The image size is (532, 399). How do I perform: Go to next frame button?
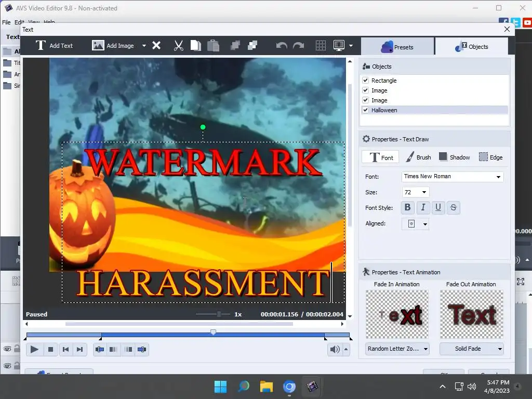(79, 349)
